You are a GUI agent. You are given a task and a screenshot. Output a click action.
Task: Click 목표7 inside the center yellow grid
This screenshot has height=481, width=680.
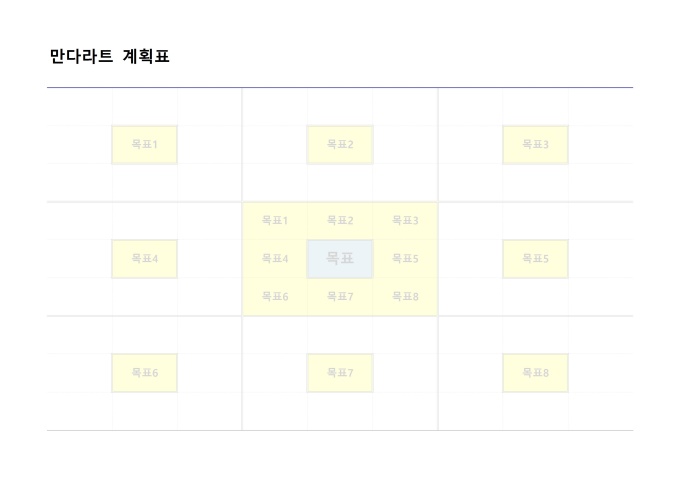(x=340, y=297)
